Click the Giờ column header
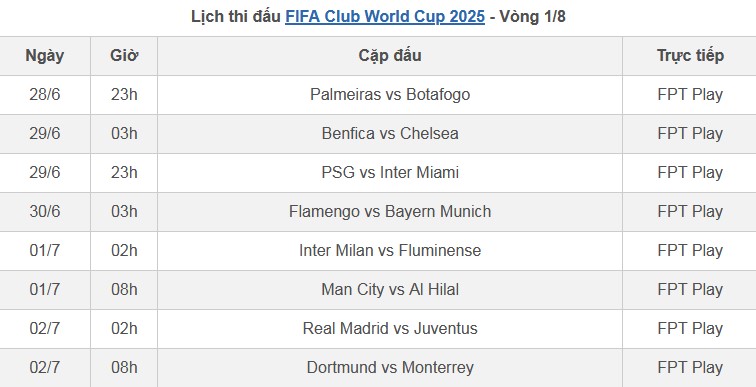Viewport: 756px width, 387px height. coord(124,56)
